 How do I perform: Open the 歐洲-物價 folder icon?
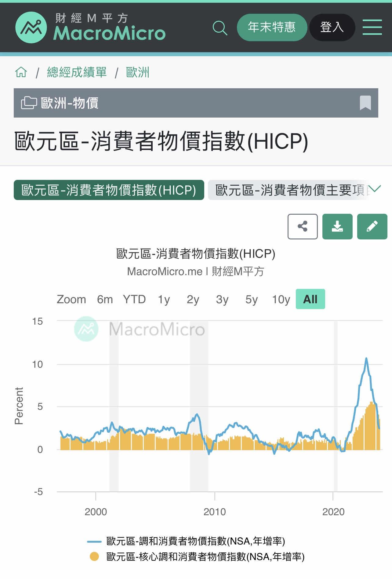point(29,103)
